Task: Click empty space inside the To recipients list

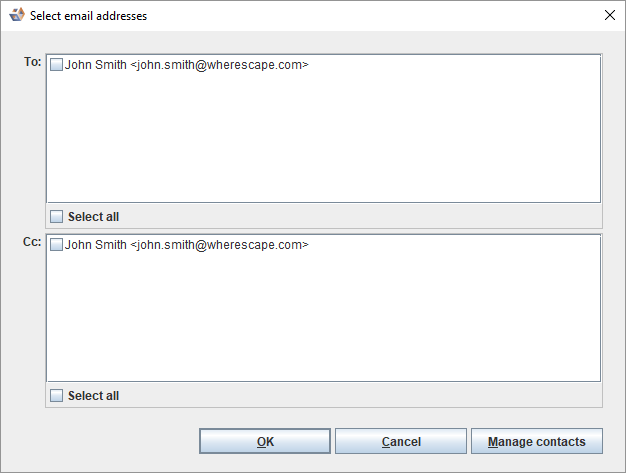Action: click(322, 140)
